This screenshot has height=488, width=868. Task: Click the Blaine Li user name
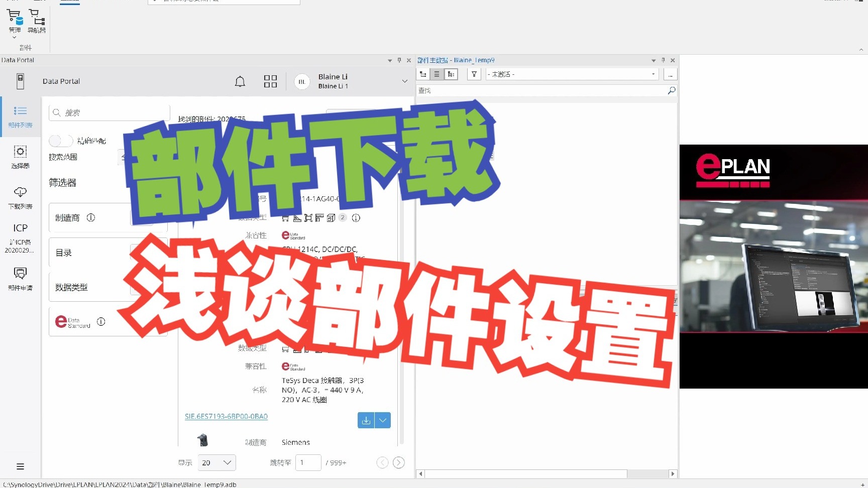[333, 77]
